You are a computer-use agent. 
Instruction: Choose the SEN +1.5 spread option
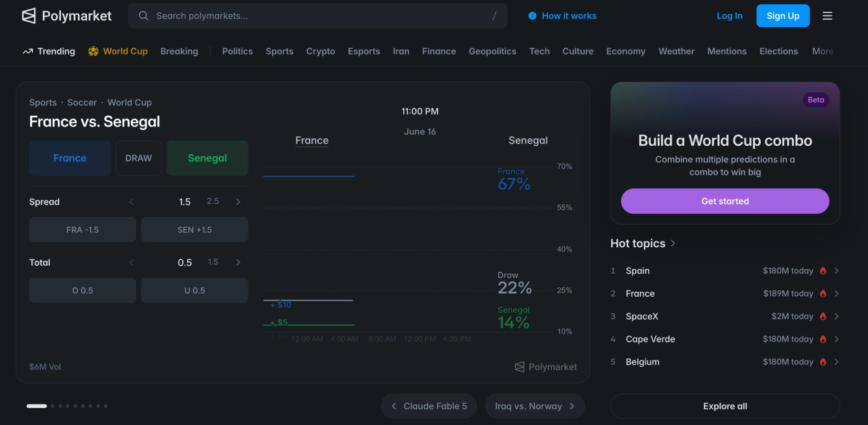pyautogui.click(x=195, y=230)
